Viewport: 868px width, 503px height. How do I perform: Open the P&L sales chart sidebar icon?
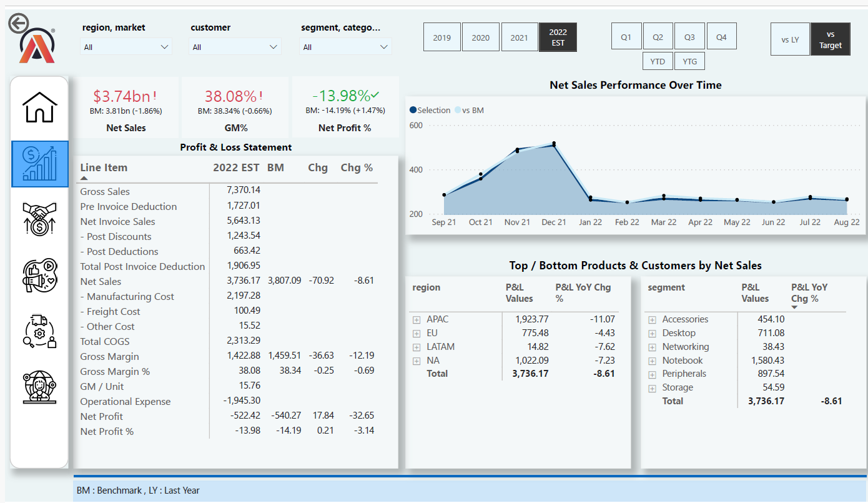(x=39, y=164)
